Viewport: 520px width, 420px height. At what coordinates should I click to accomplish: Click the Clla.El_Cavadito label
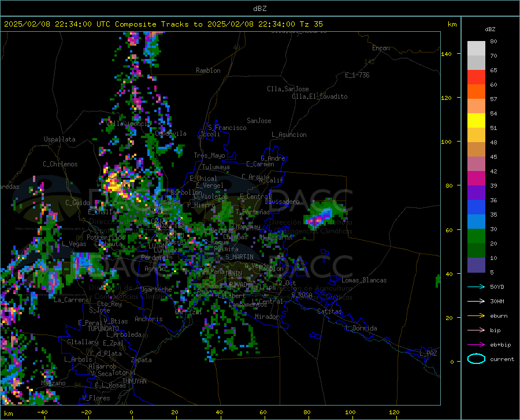[320, 96]
